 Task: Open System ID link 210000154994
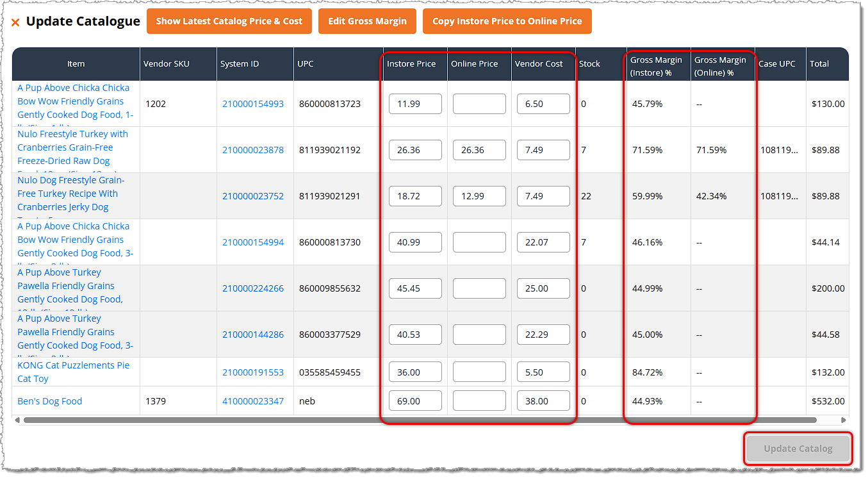pos(253,242)
